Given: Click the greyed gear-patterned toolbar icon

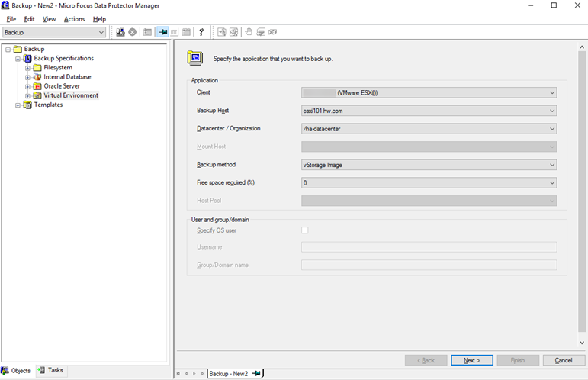Looking at the screenshot, I should 233,32.
